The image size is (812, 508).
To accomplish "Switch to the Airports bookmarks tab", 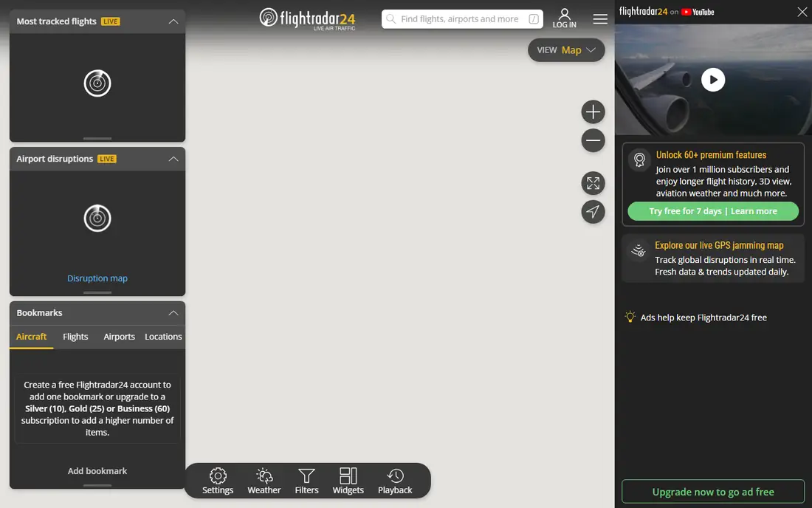I will [x=119, y=337].
